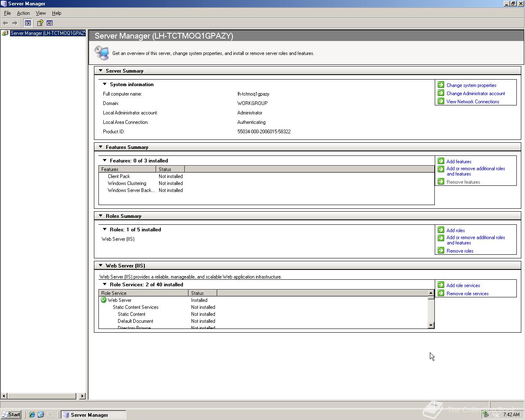Open the File menu
The image size is (525, 420).
[7, 13]
